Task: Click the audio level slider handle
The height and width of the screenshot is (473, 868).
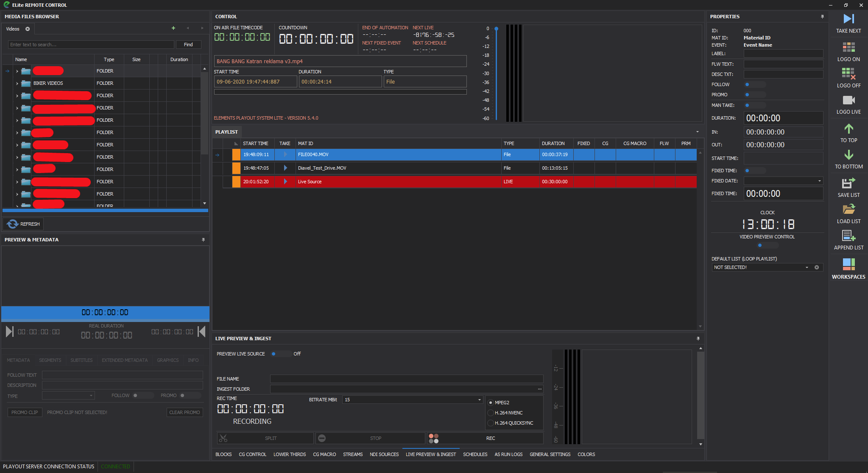Action: pyautogui.click(x=496, y=29)
